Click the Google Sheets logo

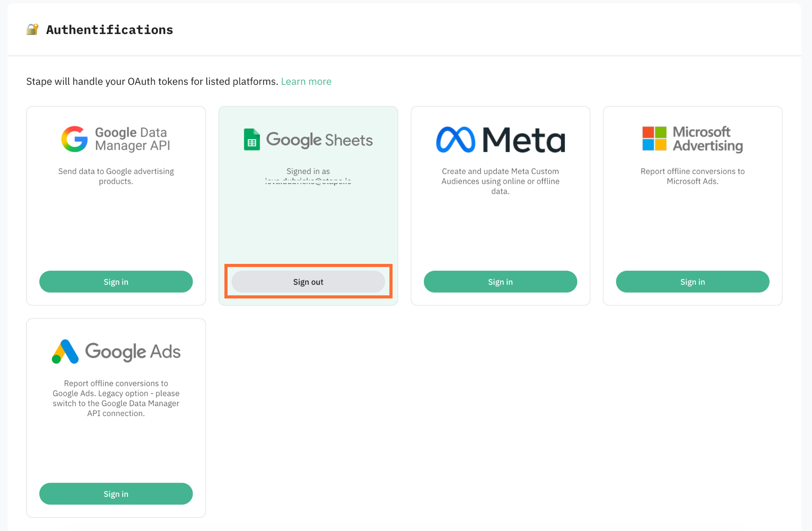click(308, 139)
